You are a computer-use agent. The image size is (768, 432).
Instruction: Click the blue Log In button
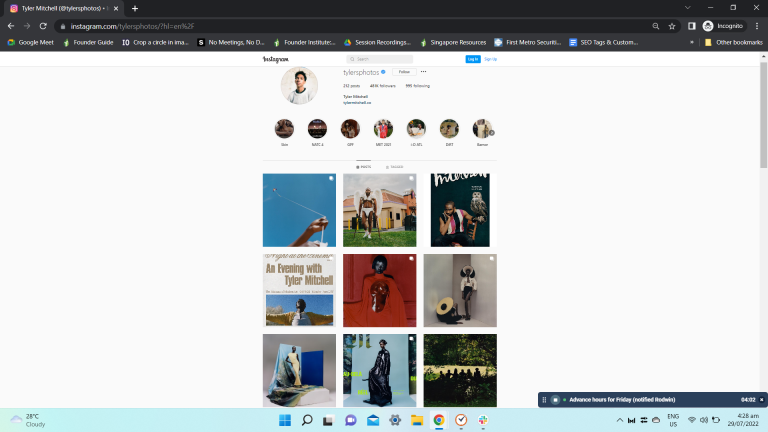tap(472, 59)
